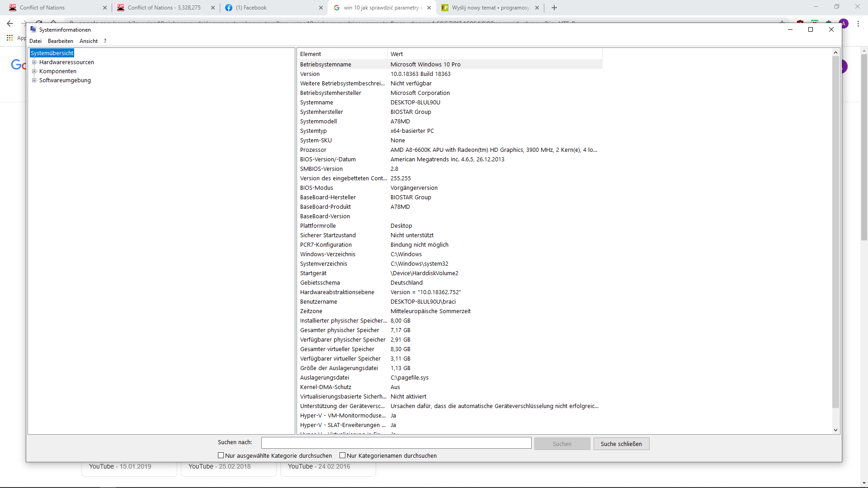Expand the Komponenten tree node
Image resolution: width=868 pixels, height=488 pixels.
[34, 71]
